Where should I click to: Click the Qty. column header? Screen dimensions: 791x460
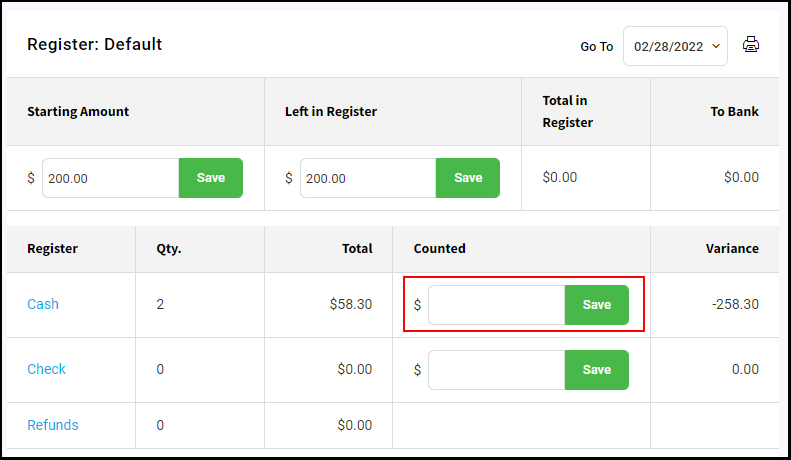tap(168, 249)
